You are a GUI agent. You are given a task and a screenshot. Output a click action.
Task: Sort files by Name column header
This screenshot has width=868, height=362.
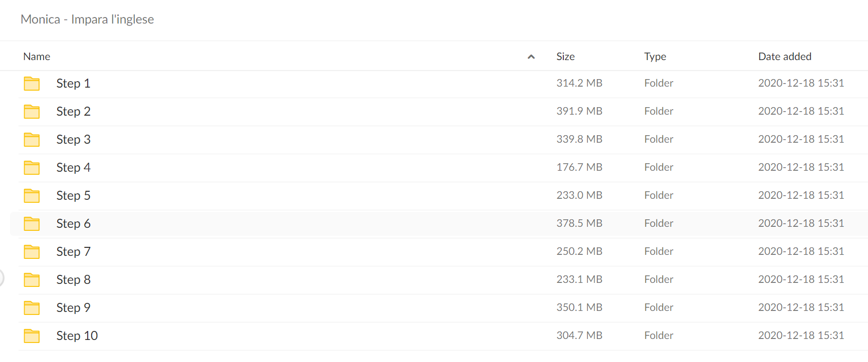(x=37, y=57)
